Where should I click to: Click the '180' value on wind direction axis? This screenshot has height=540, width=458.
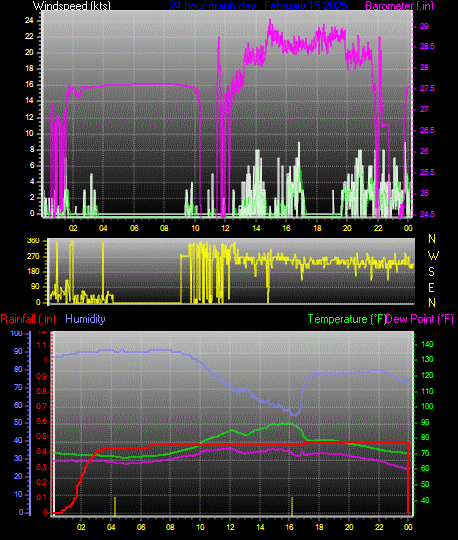coord(33,271)
